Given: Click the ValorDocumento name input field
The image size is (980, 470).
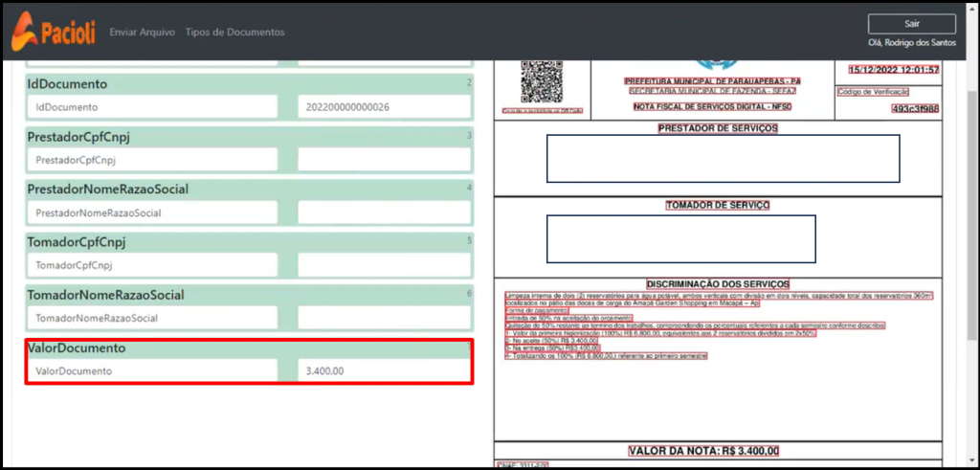Looking at the screenshot, I should point(152,370).
